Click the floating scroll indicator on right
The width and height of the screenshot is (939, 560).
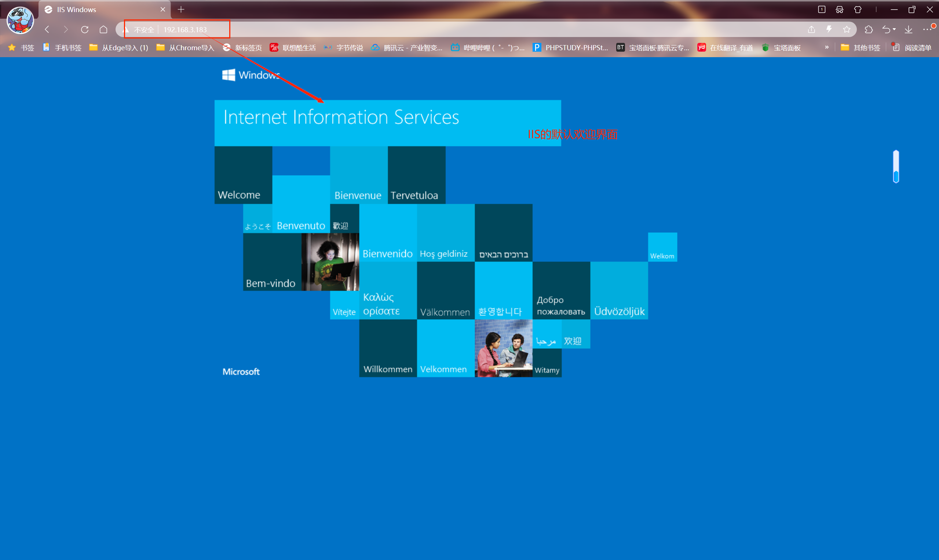(896, 166)
